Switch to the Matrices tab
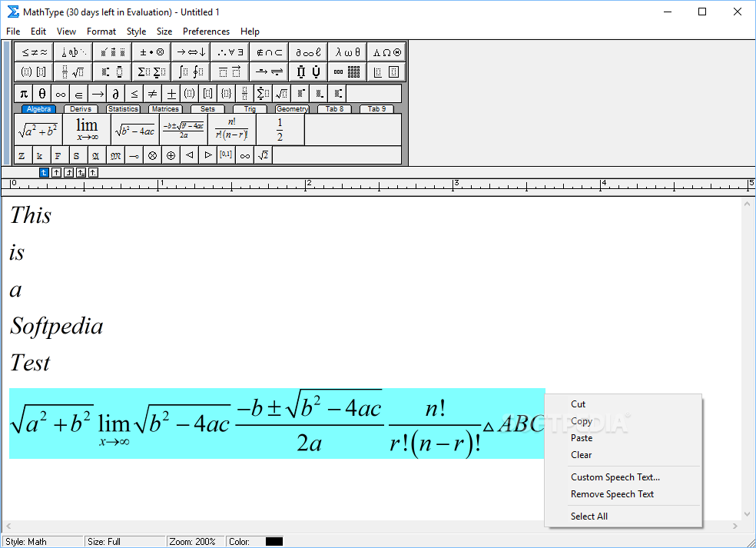 pos(164,109)
